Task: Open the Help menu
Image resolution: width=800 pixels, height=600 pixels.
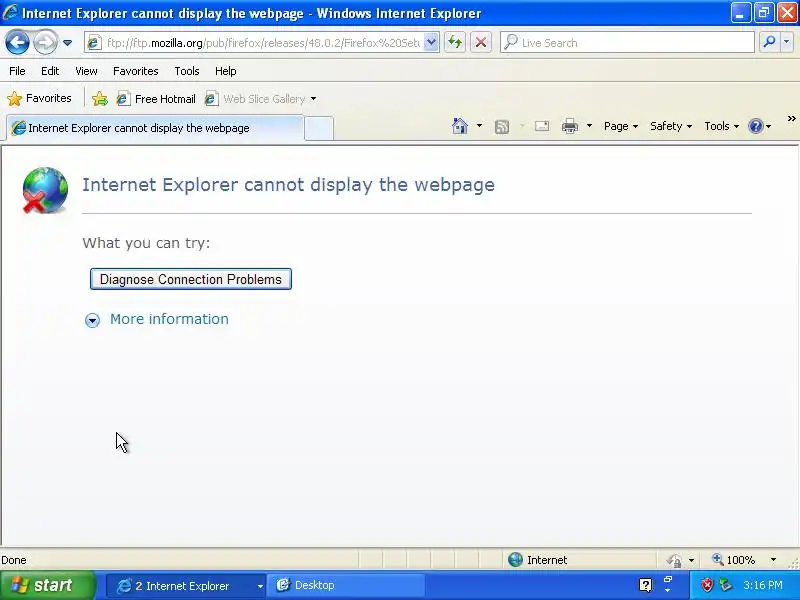Action: coord(226,71)
